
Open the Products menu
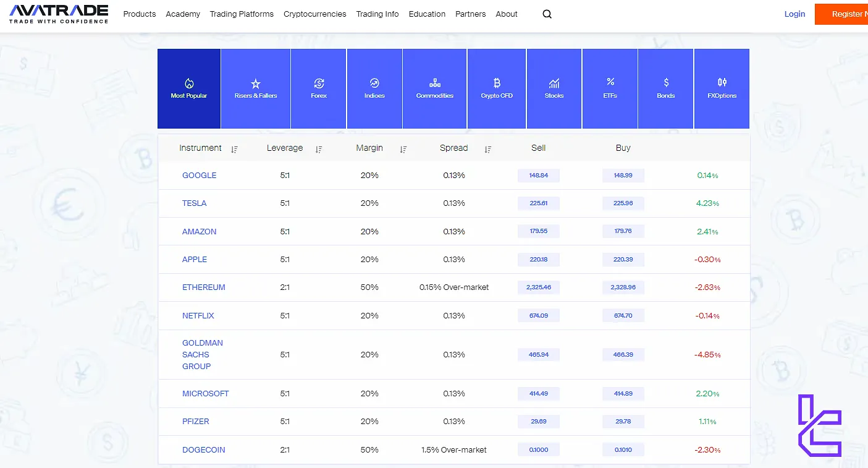pos(140,14)
